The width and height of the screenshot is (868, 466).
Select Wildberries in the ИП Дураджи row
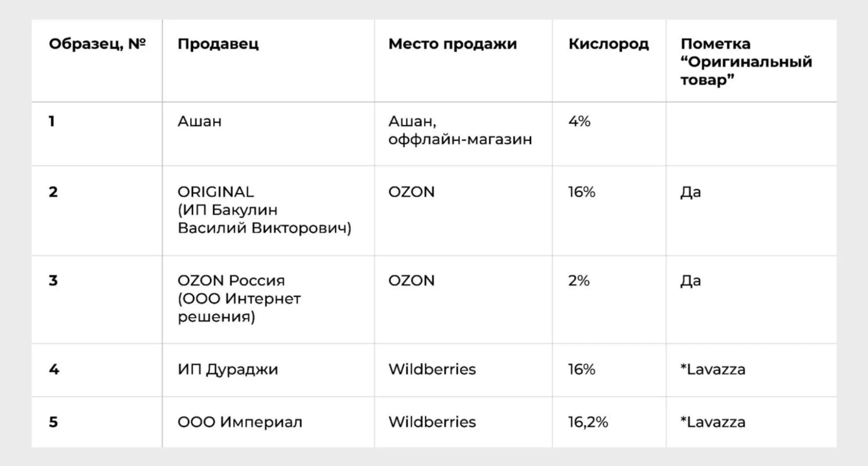click(431, 370)
